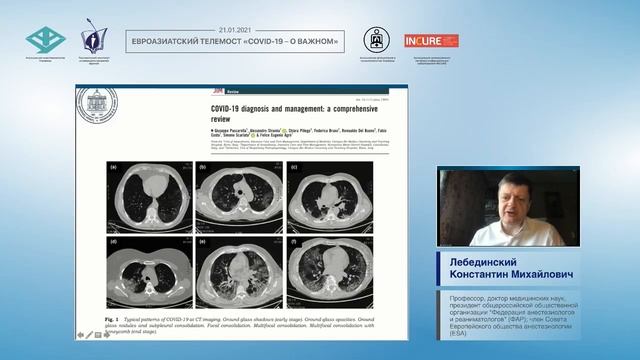Click the teal diamond organization logo
Viewport: 640px width, 360px height.
click(x=45, y=40)
